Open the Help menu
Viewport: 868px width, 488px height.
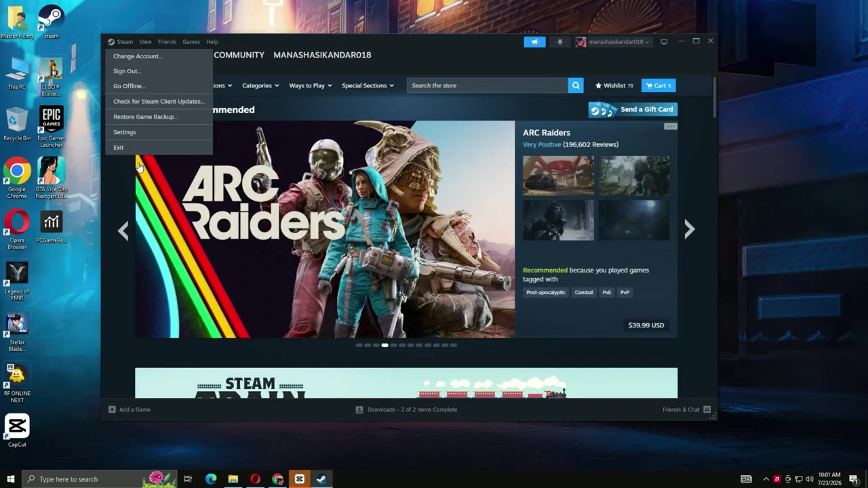click(x=212, y=42)
